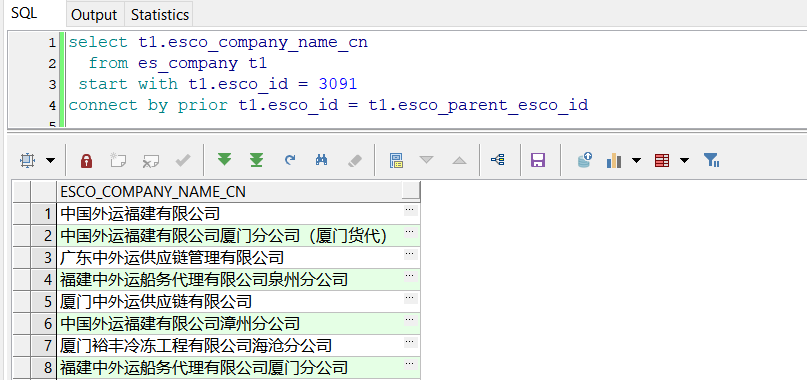Click the Export query results database icon
The image size is (807, 380).
585,160
